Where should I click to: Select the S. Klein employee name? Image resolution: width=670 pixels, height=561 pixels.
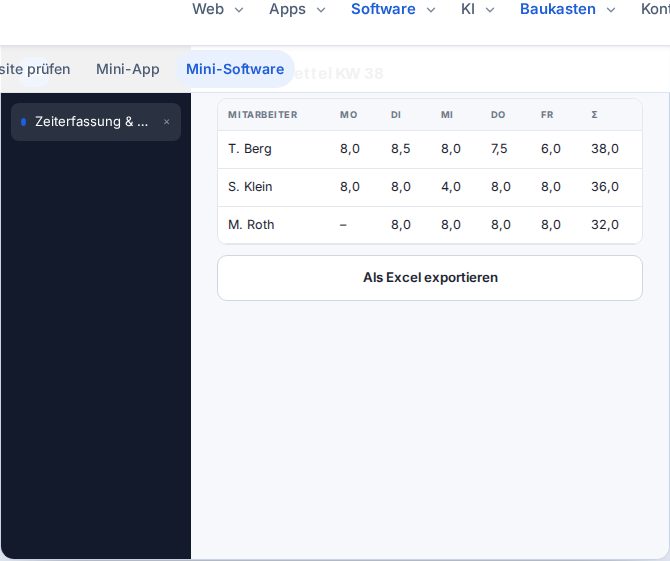coord(250,187)
